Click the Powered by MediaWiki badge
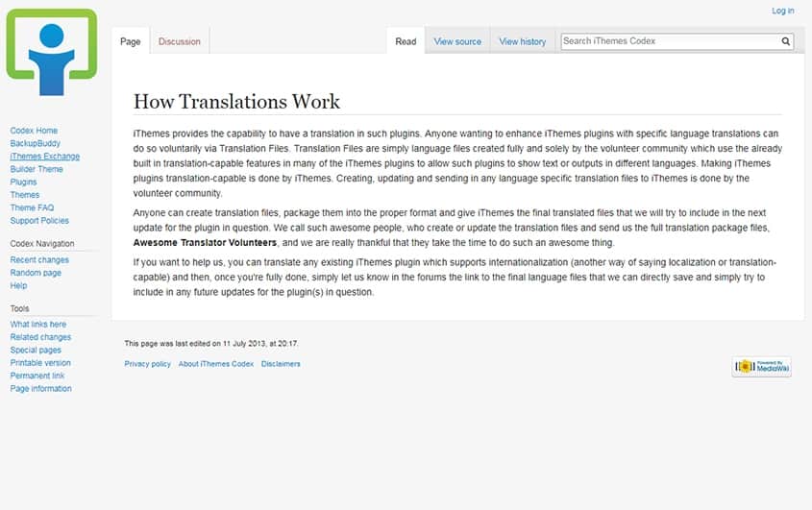This screenshot has width=812, height=510. coord(761,367)
